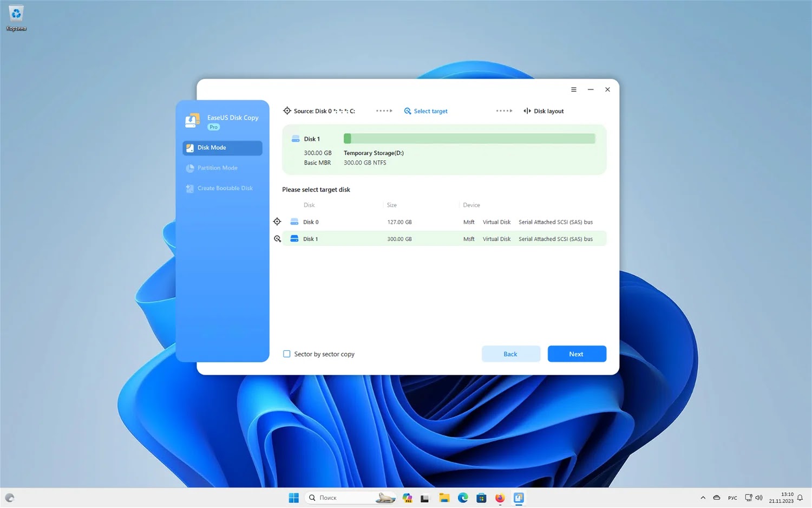Switch keyboard language РУС indicator
812x508 pixels.
pyautogui.click(x=732, y=498)
